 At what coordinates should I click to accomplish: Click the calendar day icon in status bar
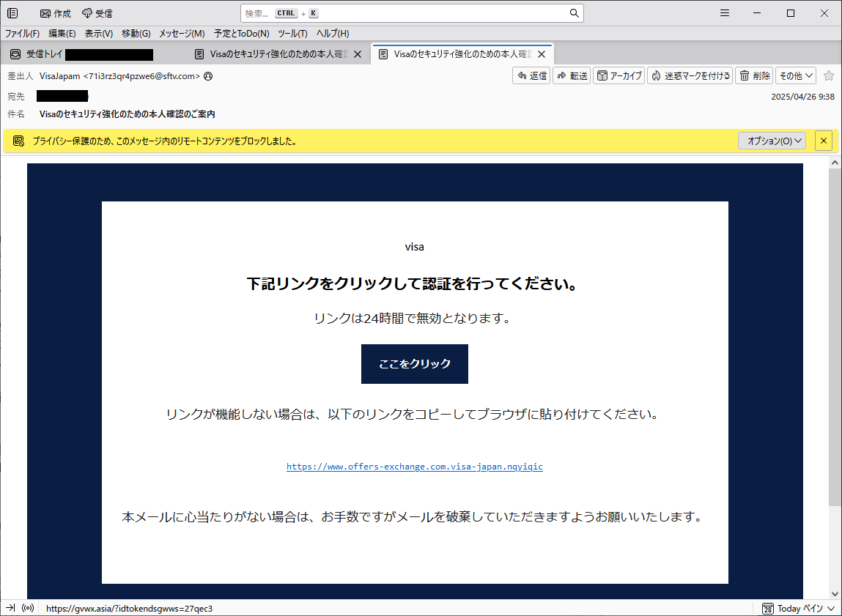click(x=768, y=609)
